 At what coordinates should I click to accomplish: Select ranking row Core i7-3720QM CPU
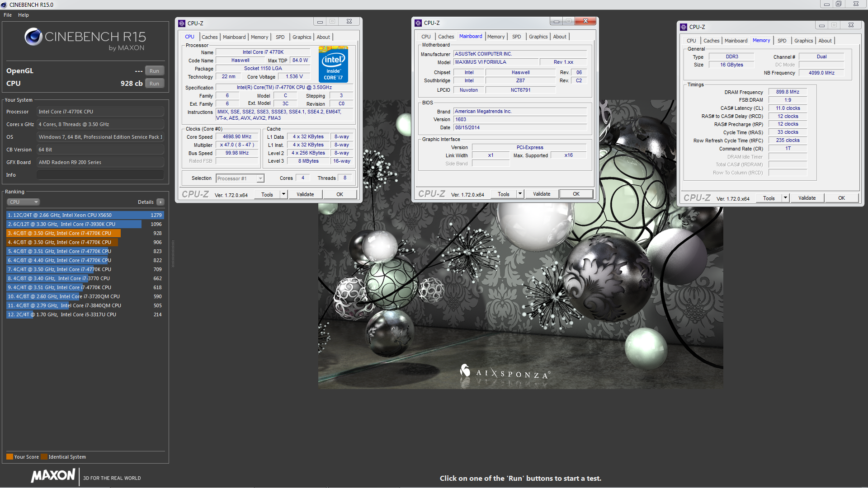click(85, 296)
